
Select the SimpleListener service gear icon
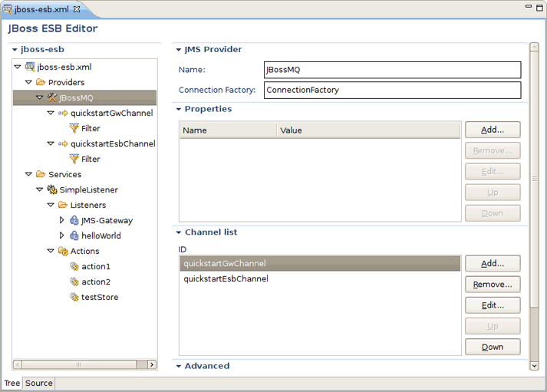click(52, 189)
